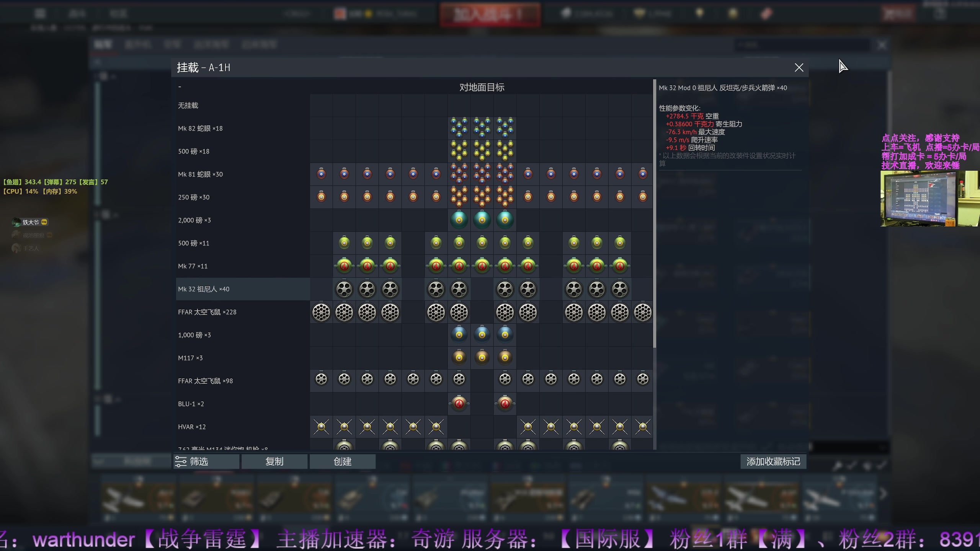The width and height of the screenshot is (980, 551).
Task: Click the 创建 create button
Action: click(x=343, y=461)
